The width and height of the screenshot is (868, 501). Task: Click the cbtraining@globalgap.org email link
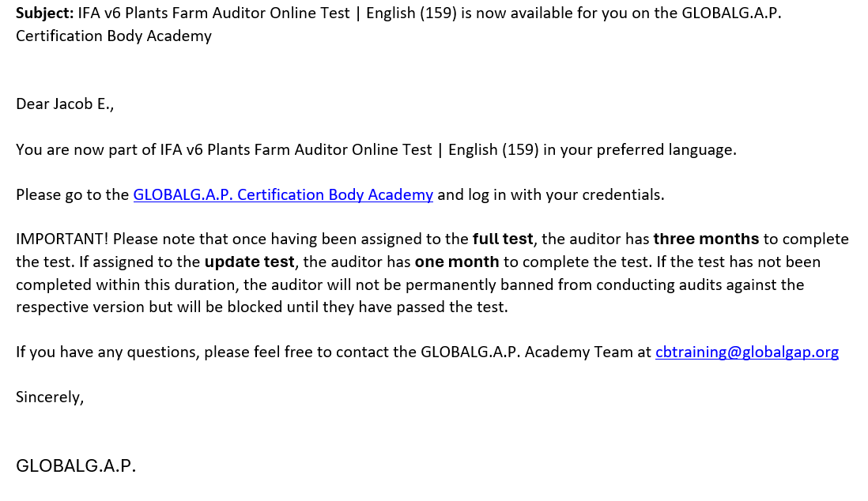click(746, 352)
